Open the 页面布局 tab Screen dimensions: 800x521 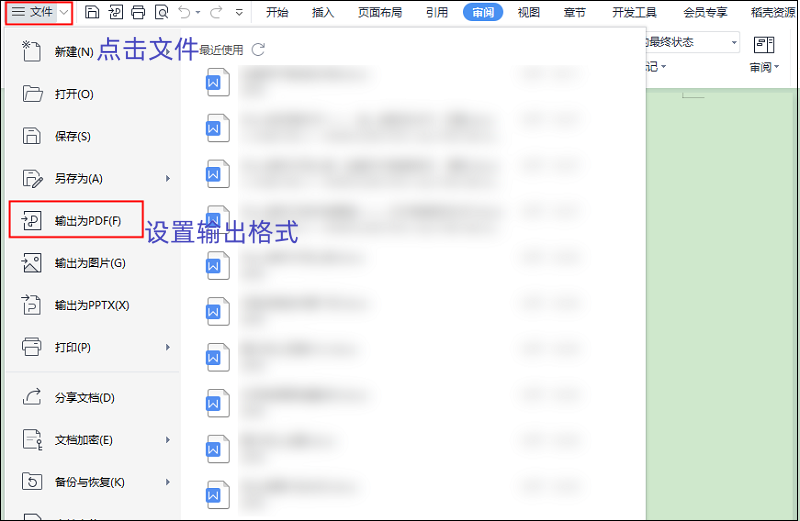(x=380, y=12)
